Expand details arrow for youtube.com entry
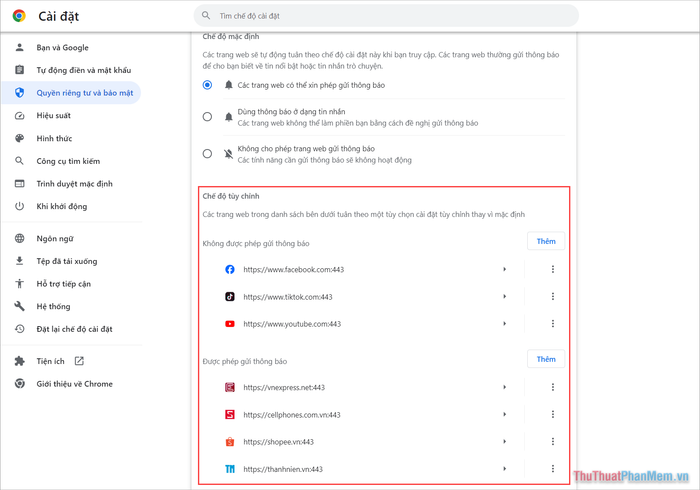Viewport: 700px width, 490px height. click(504, 324)
